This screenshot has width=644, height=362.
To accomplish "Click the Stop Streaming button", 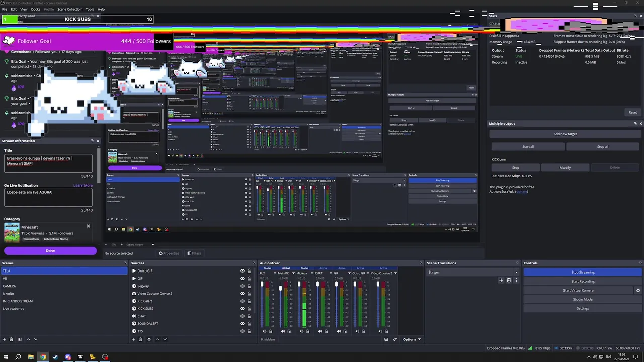I will [x=583, y=272].
